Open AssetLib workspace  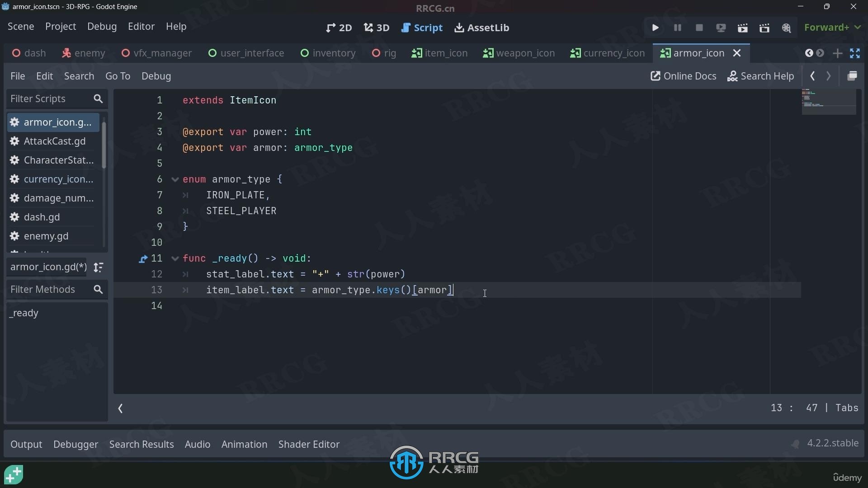click(x=482, y=28)
